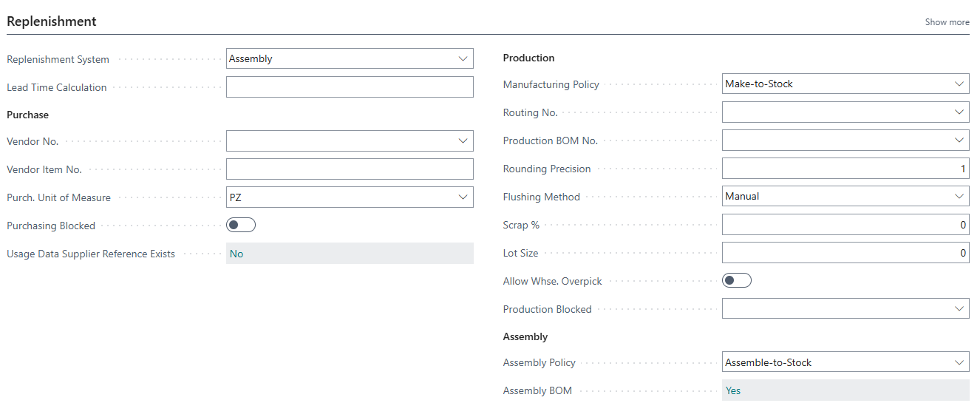
Task: Open the Replenishment System dropdown
Action: pyautogui.click(x=349, y=59)
